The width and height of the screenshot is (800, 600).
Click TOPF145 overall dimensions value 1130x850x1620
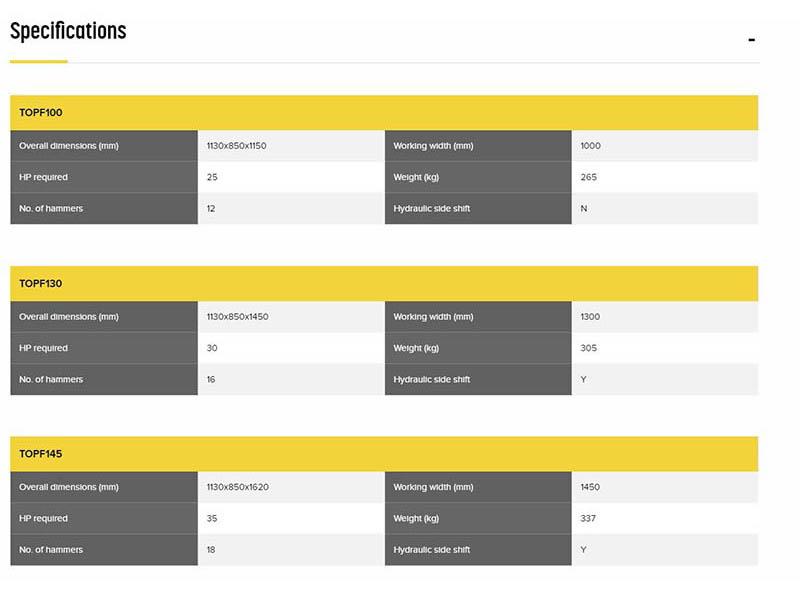[237, 487]
